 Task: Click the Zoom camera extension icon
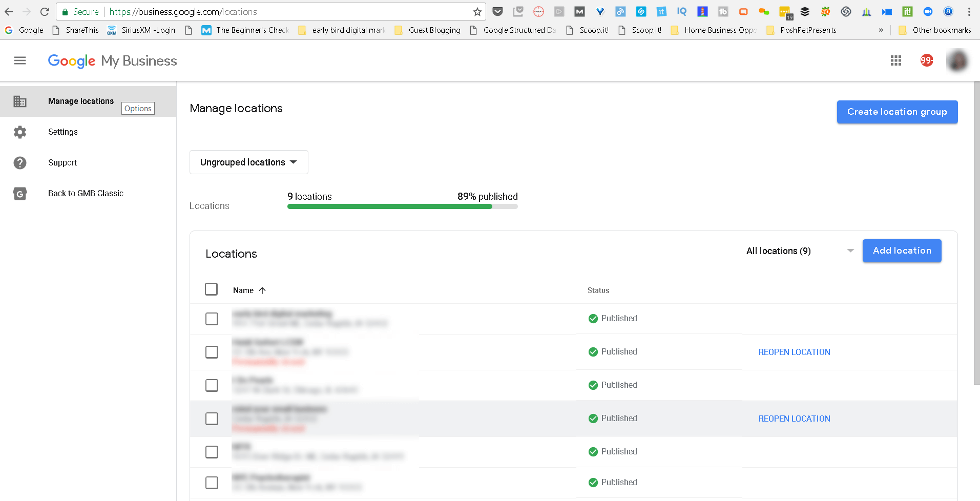[x=928, y=11]
